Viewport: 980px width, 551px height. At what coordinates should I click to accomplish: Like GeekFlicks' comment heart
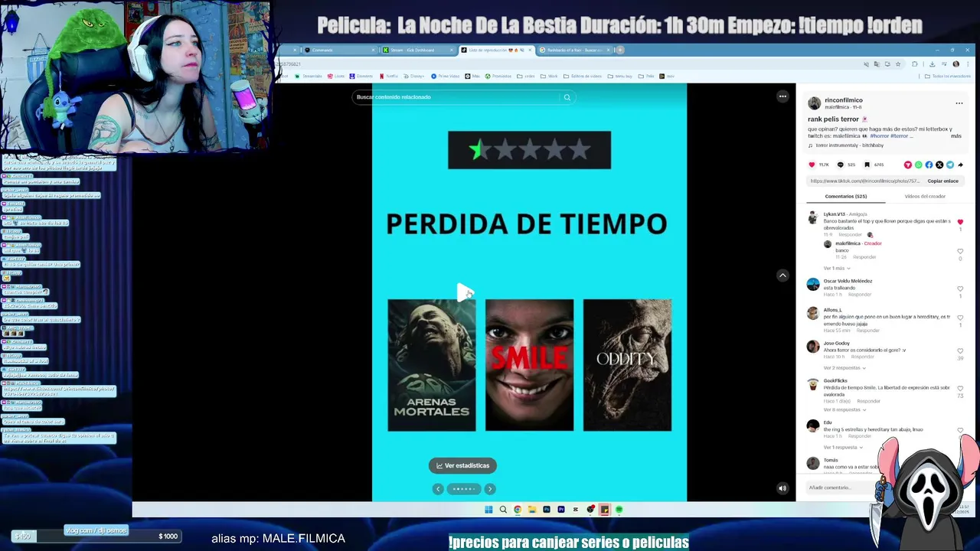pyautogui.click(x=960, y=388)
